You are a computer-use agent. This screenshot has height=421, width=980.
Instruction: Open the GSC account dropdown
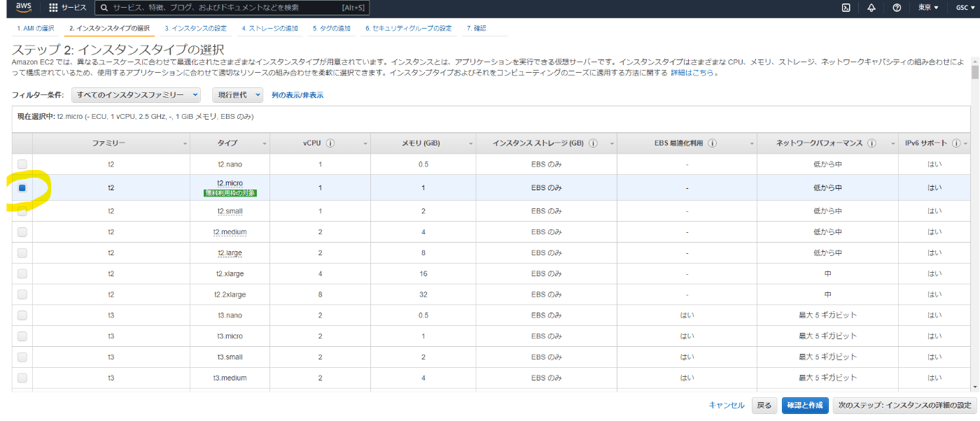point(965,8)
